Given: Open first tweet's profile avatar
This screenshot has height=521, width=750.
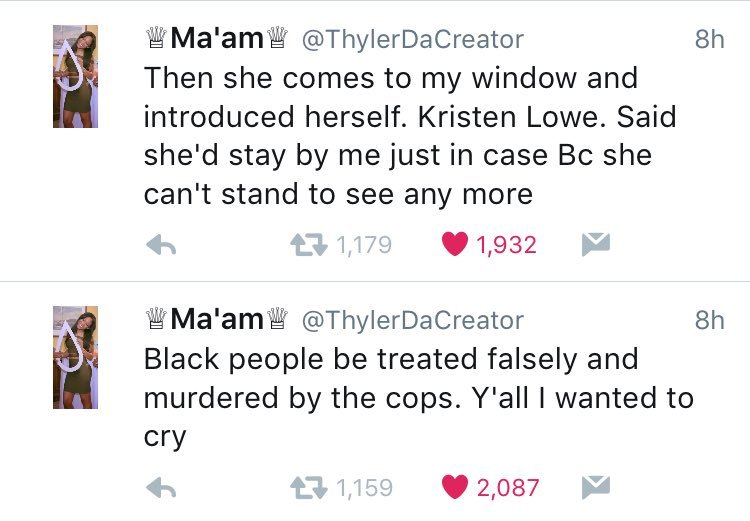Looking at the screenshot, I should pyautogui.click(x=77, y=76).
